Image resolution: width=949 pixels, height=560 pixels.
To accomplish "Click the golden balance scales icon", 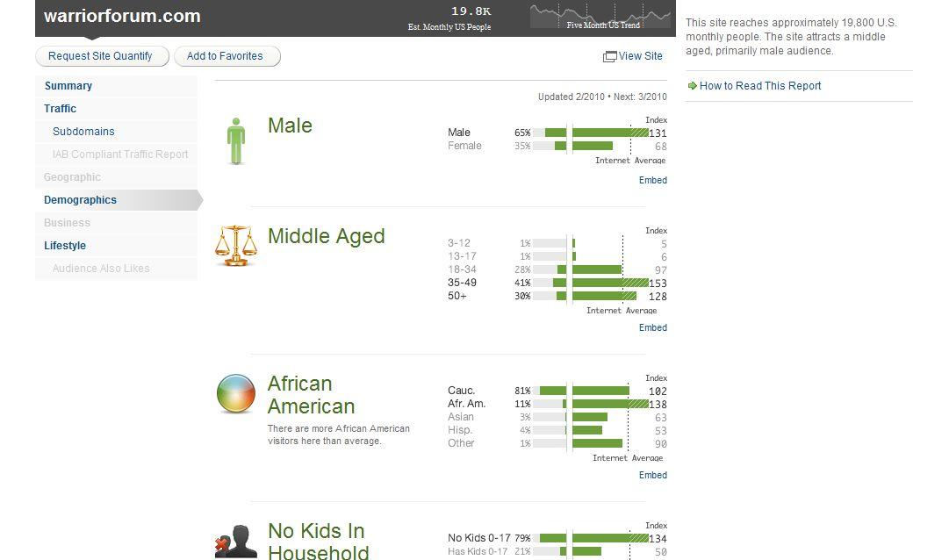I will point(236,246).
